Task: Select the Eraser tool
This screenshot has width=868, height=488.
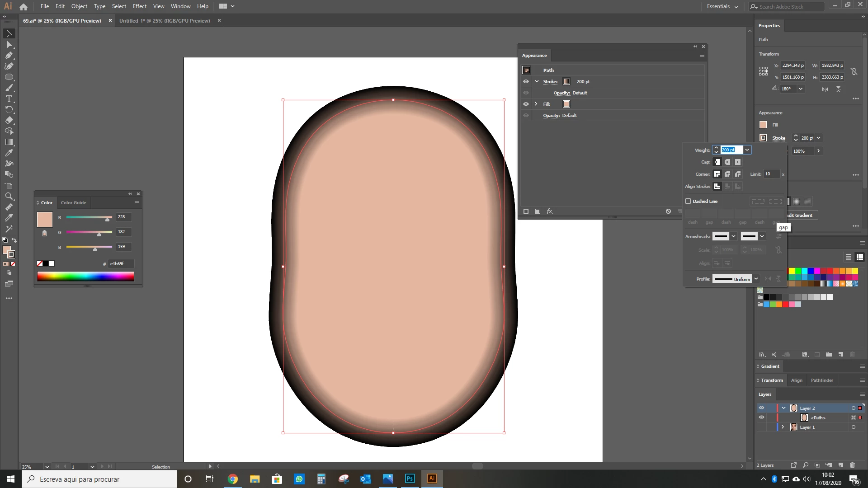Action: pos(9,120)
